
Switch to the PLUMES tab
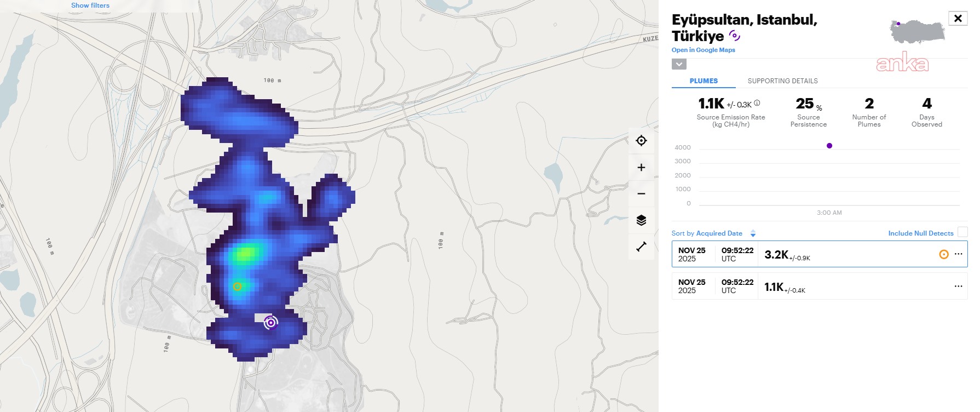(x=704, y=81)
